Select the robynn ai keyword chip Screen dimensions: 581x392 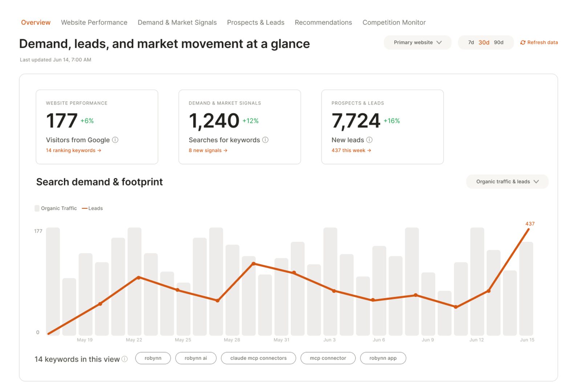pyautogui.click(x=196, y=358)
